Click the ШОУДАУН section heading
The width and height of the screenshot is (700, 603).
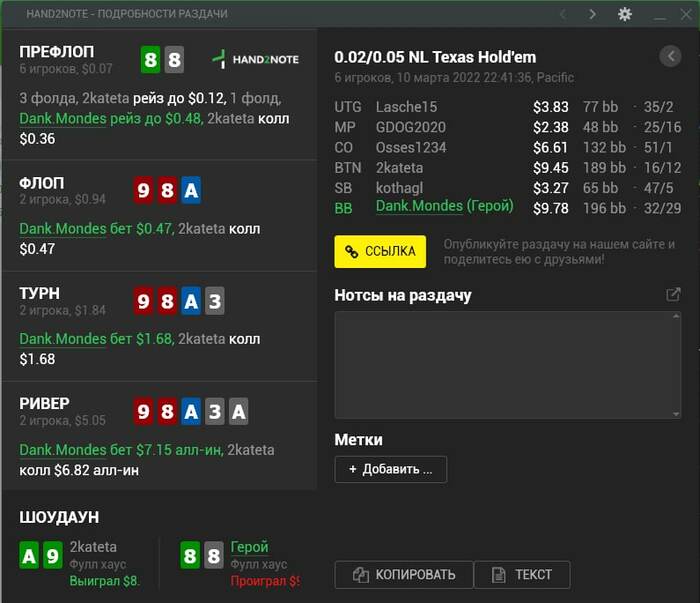[59, 517]
